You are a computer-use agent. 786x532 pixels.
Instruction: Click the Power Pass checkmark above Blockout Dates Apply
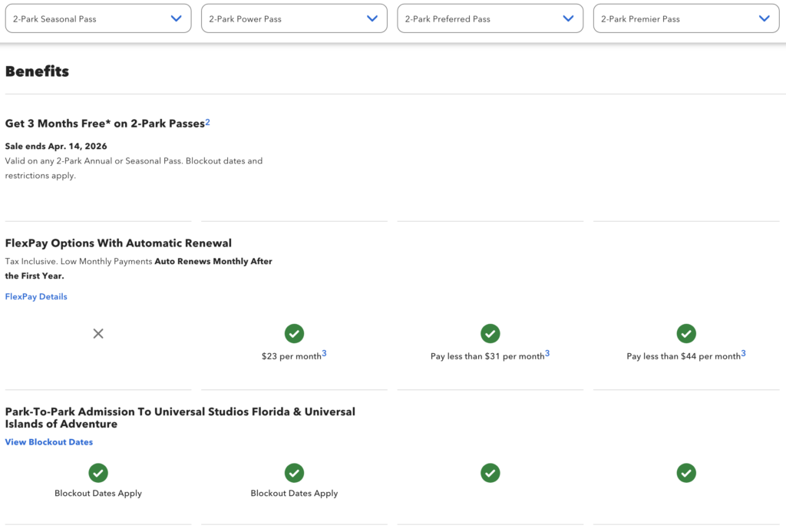(x=294, y=473)
